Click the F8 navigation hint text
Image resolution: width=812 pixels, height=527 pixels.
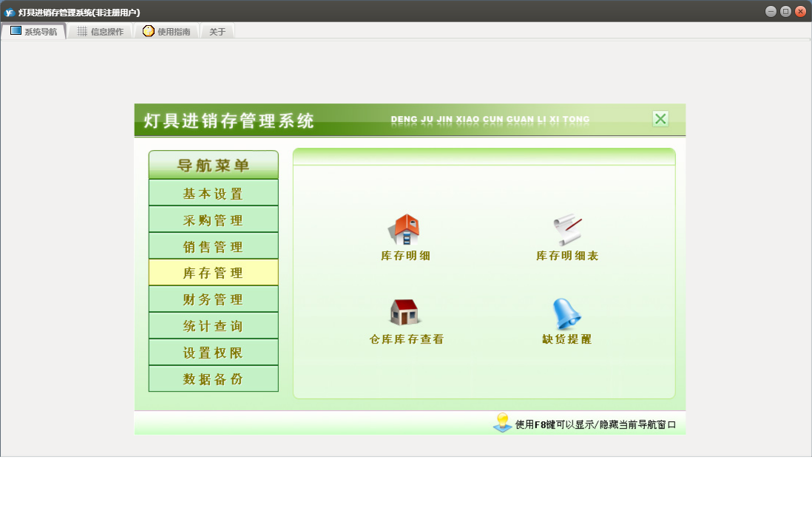pos(595,424)
